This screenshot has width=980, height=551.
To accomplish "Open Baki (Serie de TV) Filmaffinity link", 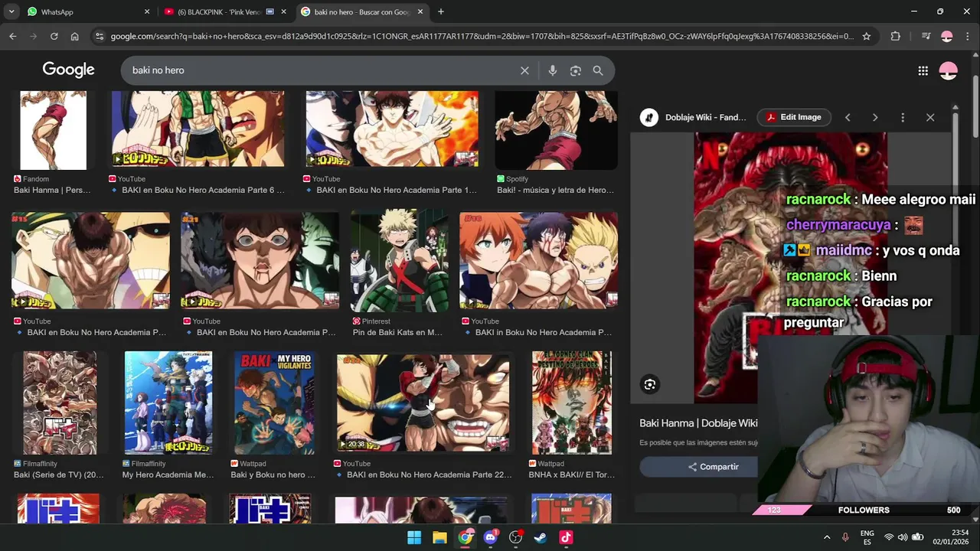I will pos(58,474).
